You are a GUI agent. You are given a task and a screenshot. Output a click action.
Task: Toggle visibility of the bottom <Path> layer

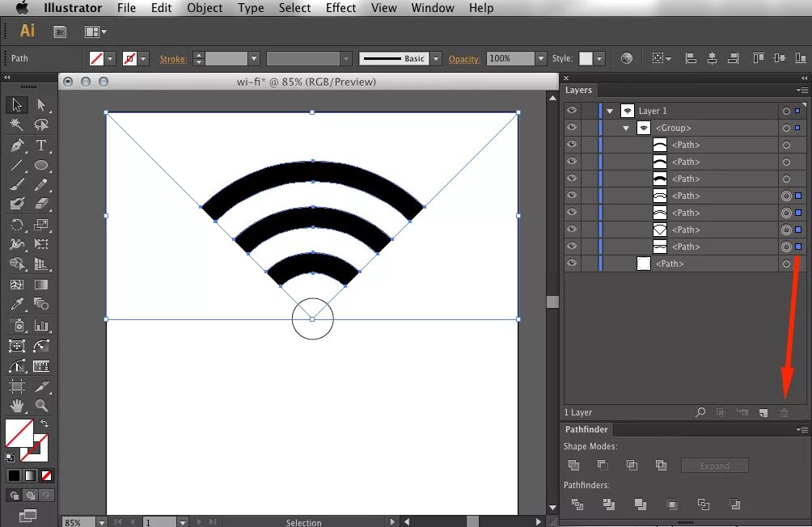(x=572, y=263)
